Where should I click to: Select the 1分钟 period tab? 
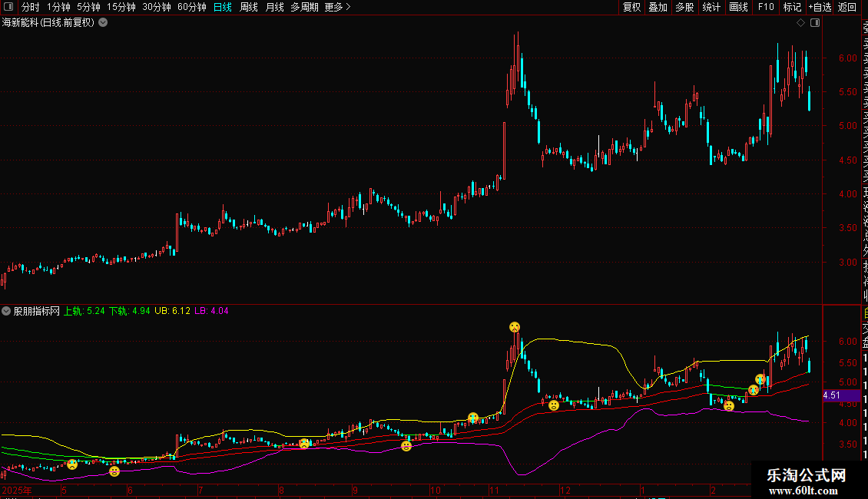pyautogui.click(x=58, y=7)
